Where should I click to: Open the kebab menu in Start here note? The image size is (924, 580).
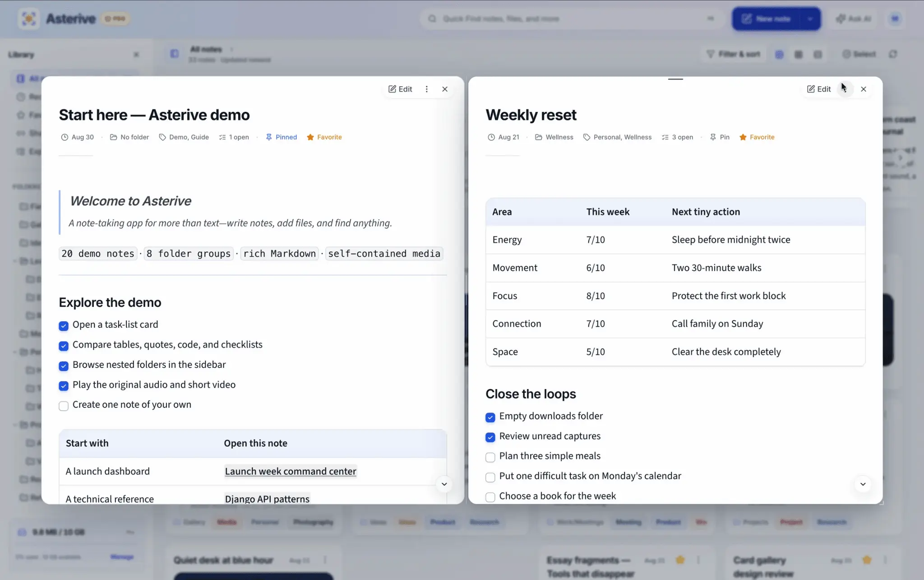(x=426, y=89)
